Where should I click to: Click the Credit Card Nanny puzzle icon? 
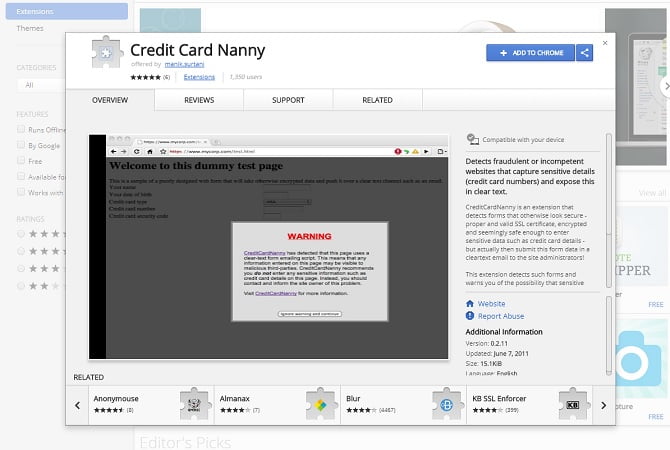(x=107, y=52)
